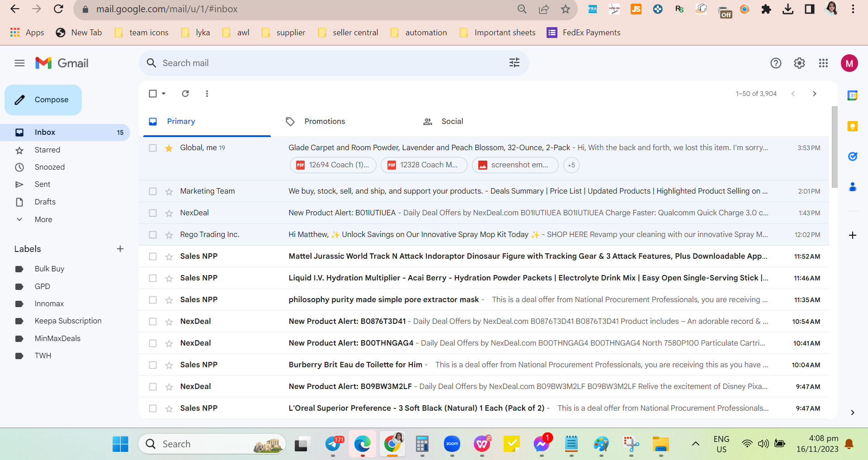Click the browser address bar URL
Image resolution: width=868 pixels, height=460 pixels.
(167, 9)
